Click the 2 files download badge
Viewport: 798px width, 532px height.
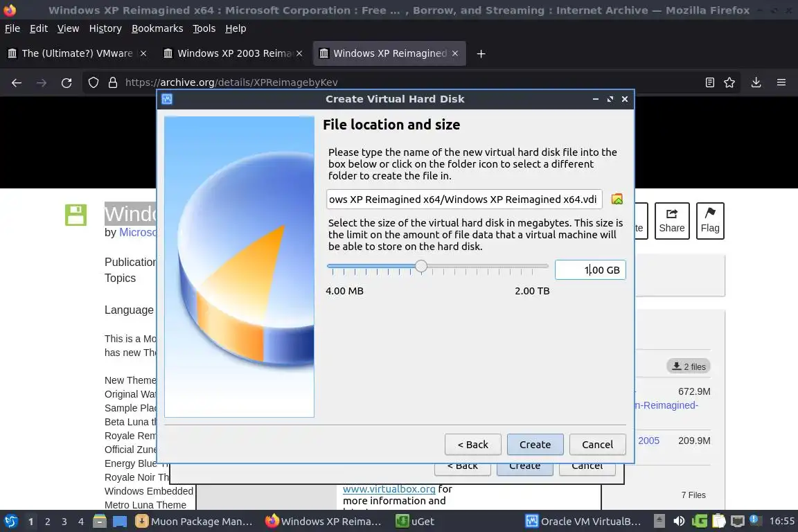tap(689, 366)
